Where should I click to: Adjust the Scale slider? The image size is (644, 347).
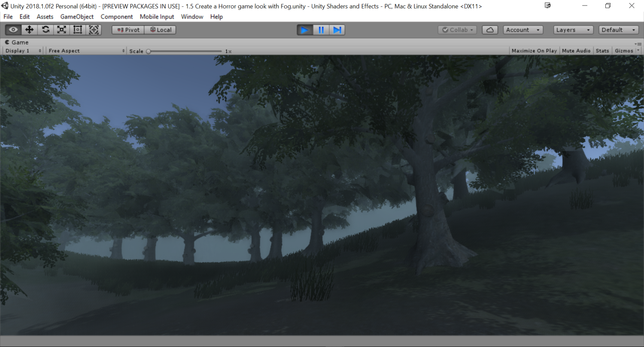185,51
